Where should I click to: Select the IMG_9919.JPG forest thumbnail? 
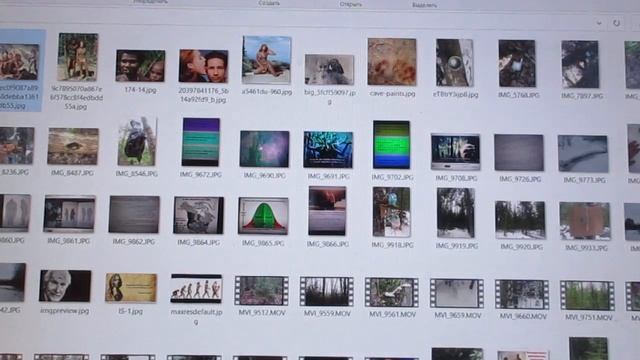point(456,213)
